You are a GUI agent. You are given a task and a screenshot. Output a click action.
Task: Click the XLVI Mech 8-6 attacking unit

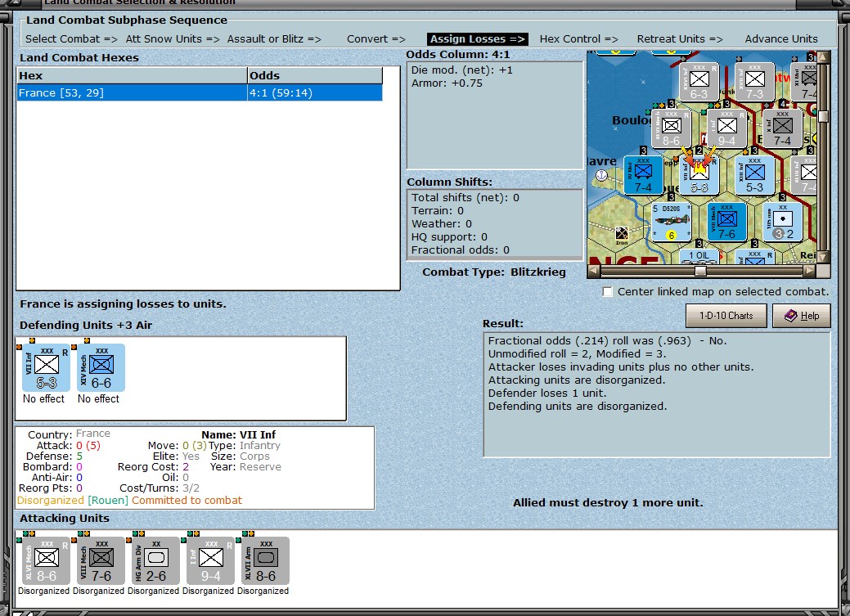coord(46,560)
